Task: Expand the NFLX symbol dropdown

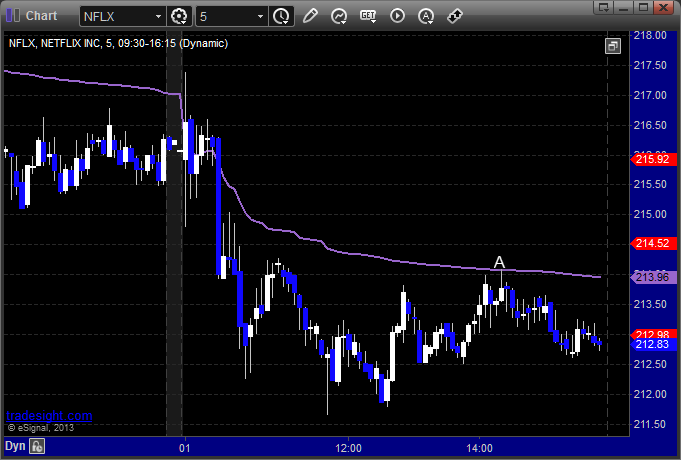Action: (159, 17)
